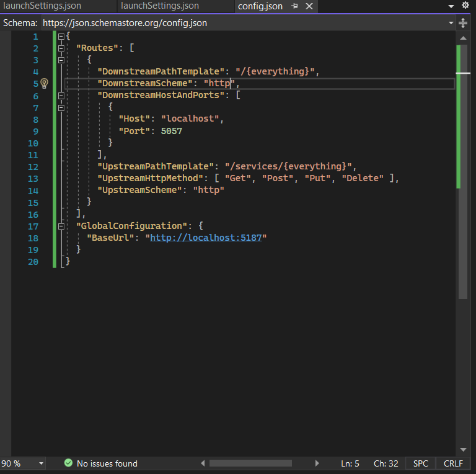The width and height of the screenshot is (476, 474).
Task: Click the split editor window icon
Action: click(463, 23)
